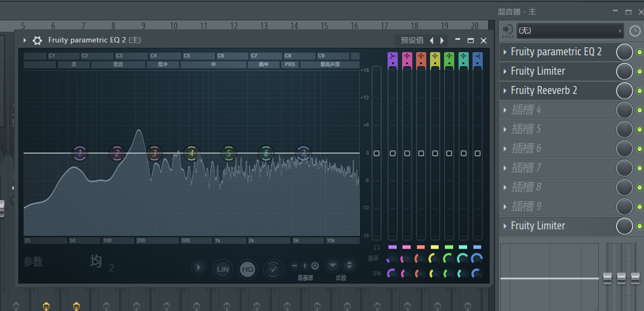The image size is (644, 311).
Task: Click the orange band 3 filter type icon
Action: coord(421,56)
